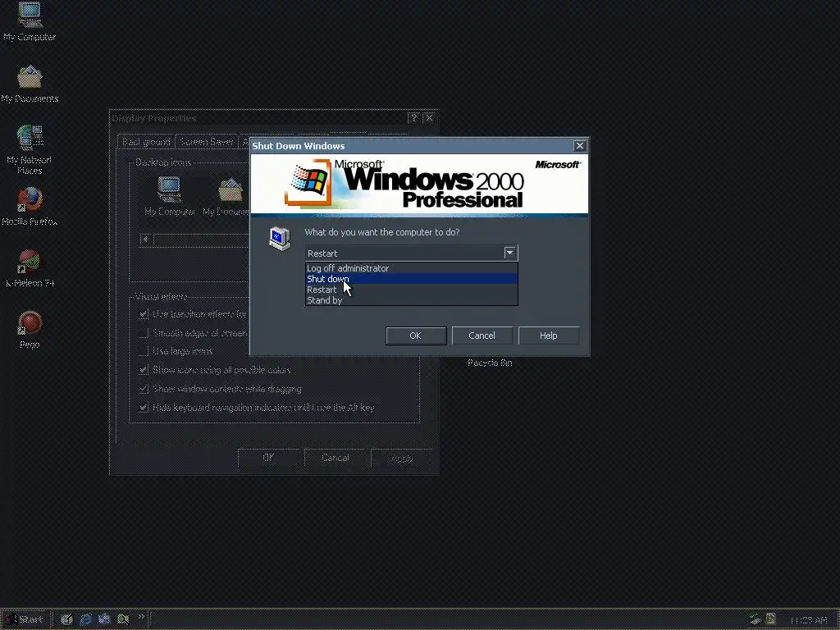Click the help question mark in Display Properties
This screenshot has height=630, width=840.
(x=413, y=118)
